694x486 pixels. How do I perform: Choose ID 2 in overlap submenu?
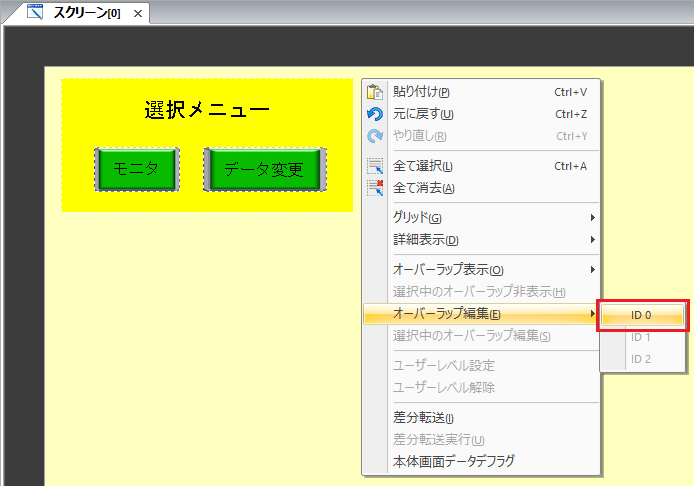click(x=641, y=359)
